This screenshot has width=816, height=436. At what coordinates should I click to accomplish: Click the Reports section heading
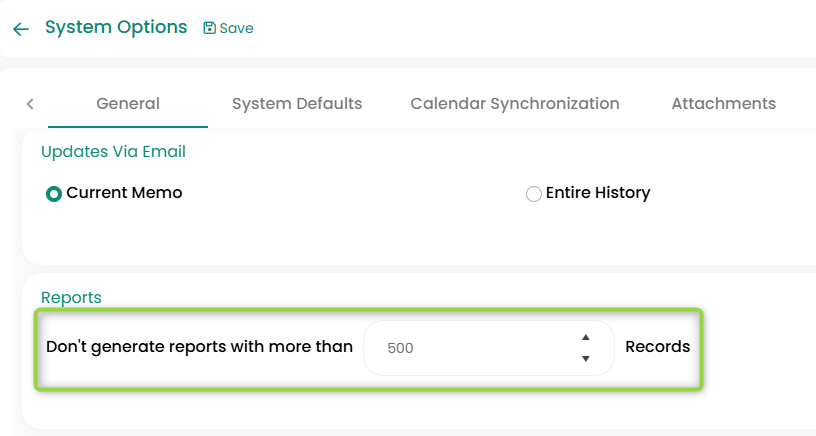point(71,297)
